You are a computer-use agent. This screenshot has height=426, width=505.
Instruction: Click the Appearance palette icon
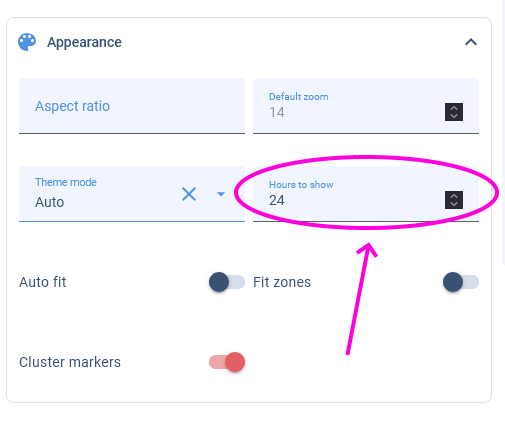(x=27, y=42)
